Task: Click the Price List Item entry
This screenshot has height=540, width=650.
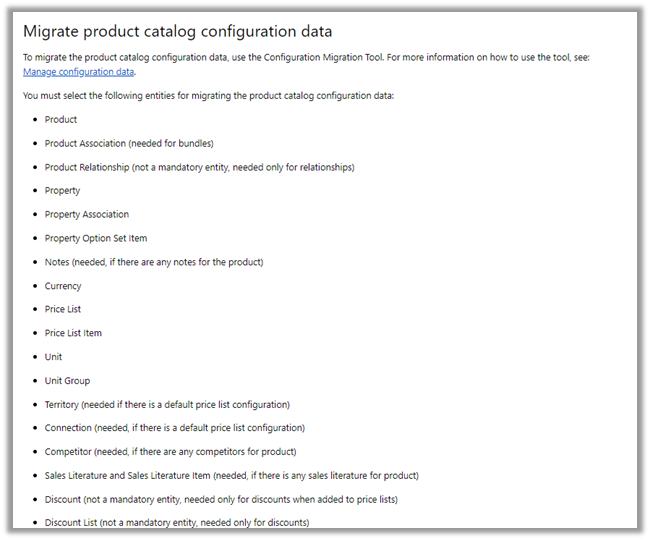Action: point(73,333)
